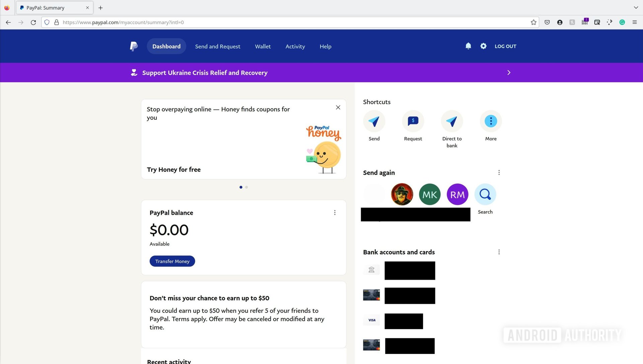643x364 pixels.
Task: Click the Search contacts icon
Action: tap(485, 194)
